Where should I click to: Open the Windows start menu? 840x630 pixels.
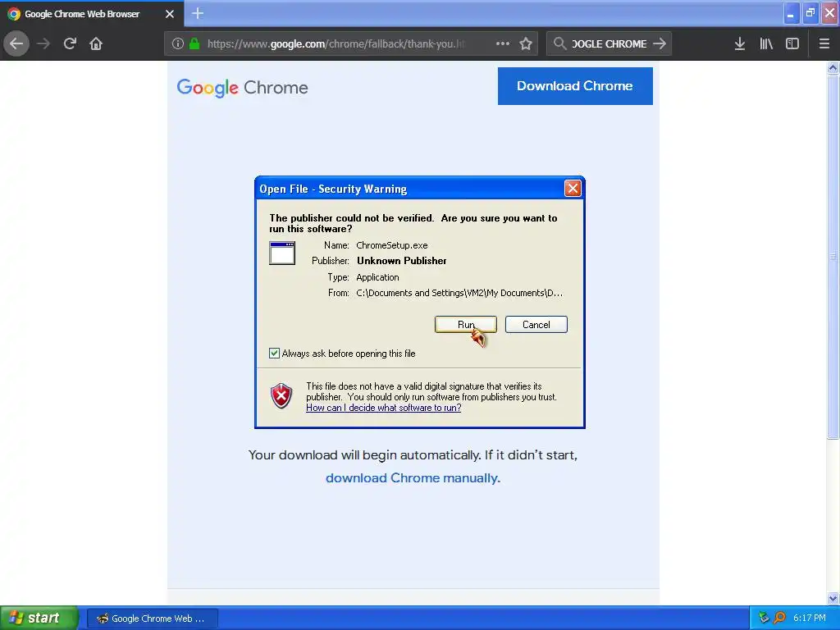click(x=39, y=619)
